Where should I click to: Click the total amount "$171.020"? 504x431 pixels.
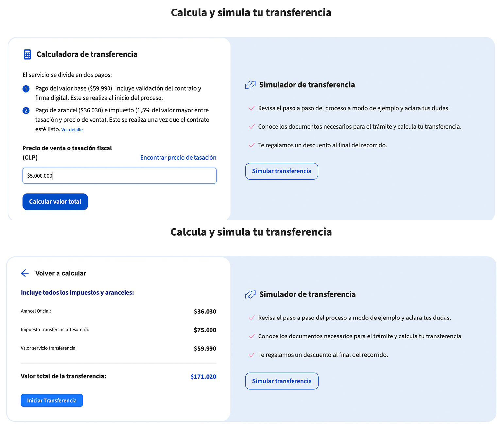[x=203, y=376]
